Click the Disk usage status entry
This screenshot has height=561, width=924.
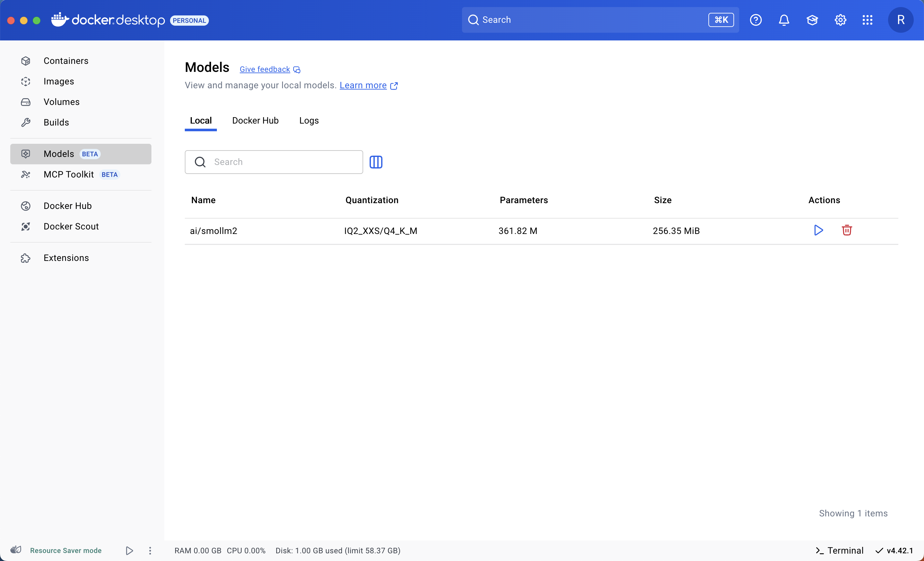tap(338, 550)
